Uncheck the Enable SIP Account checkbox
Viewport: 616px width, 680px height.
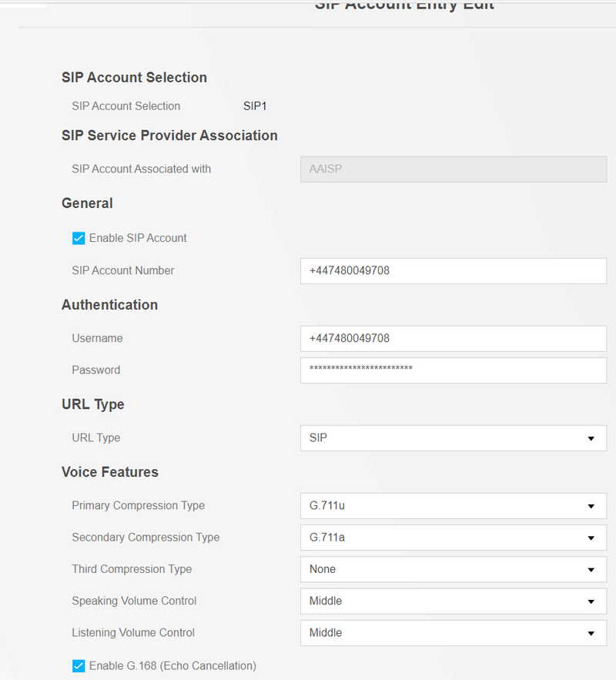79,238
